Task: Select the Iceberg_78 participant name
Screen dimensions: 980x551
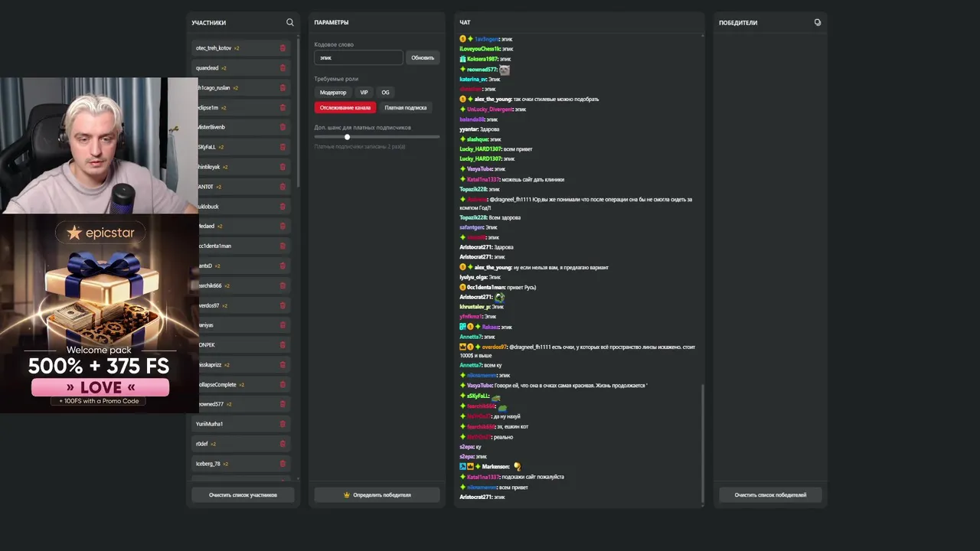Action: pos(208,464)
